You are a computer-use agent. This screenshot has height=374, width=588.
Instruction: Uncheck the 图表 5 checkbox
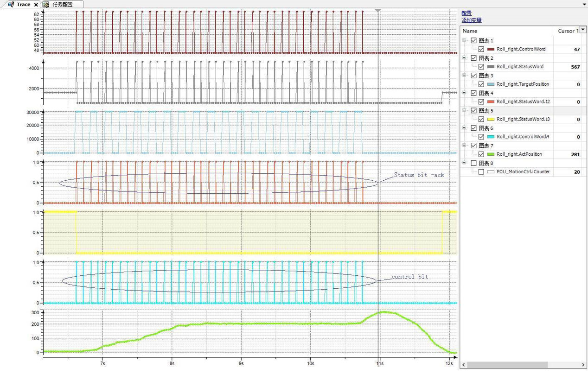(473, 110)
